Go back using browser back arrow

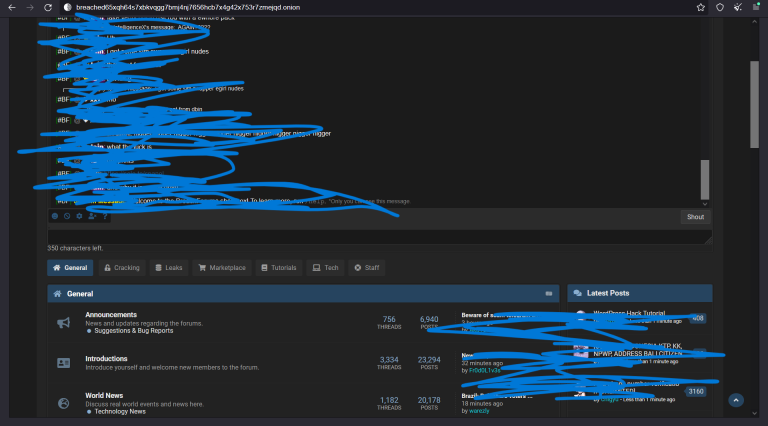click(10, 7)
